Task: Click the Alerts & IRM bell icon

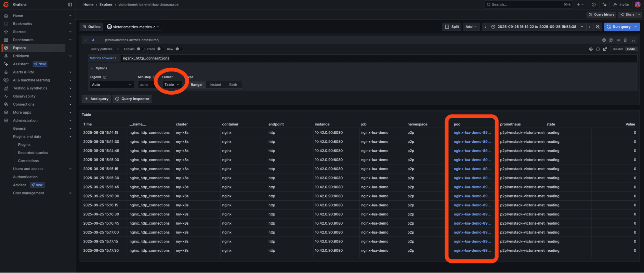Action: point(6,72)
